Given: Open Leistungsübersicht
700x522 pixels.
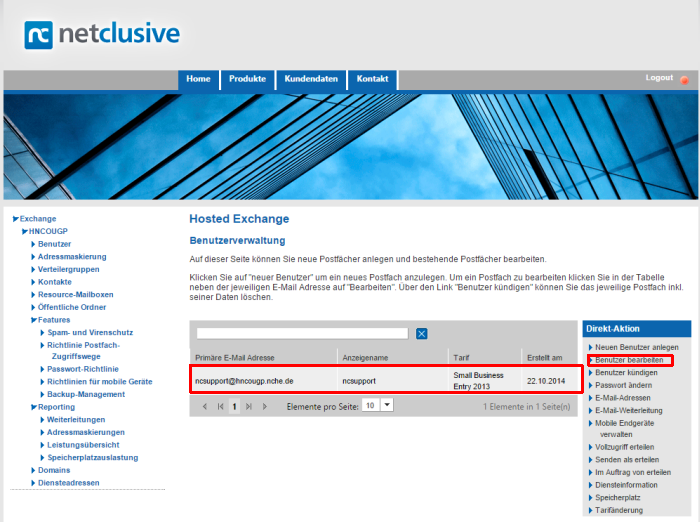Looking at the screenshot, I should point(83,445).
